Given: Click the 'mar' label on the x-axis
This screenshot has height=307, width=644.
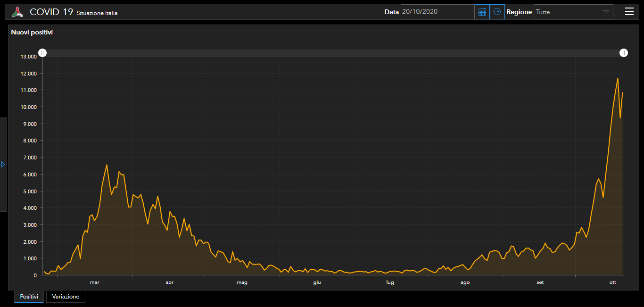Looking at the screenshot, I should [95, 282].
